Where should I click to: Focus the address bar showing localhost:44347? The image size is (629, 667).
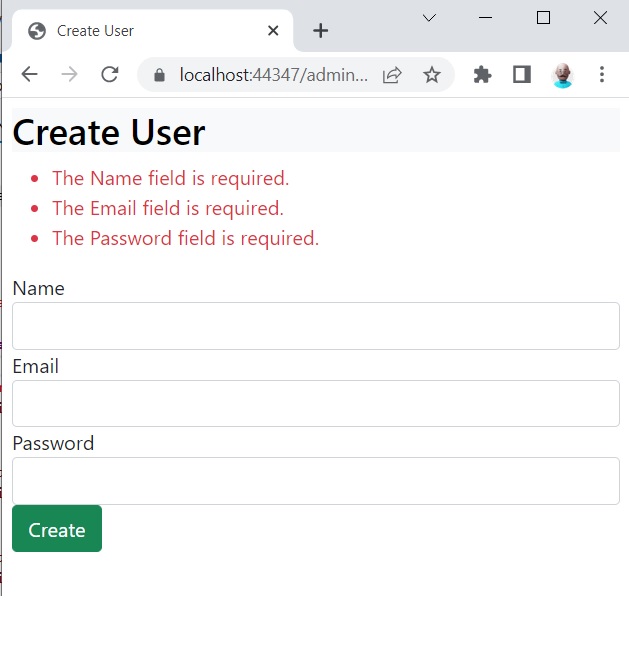pyautogui.click(x=273, y=75)
